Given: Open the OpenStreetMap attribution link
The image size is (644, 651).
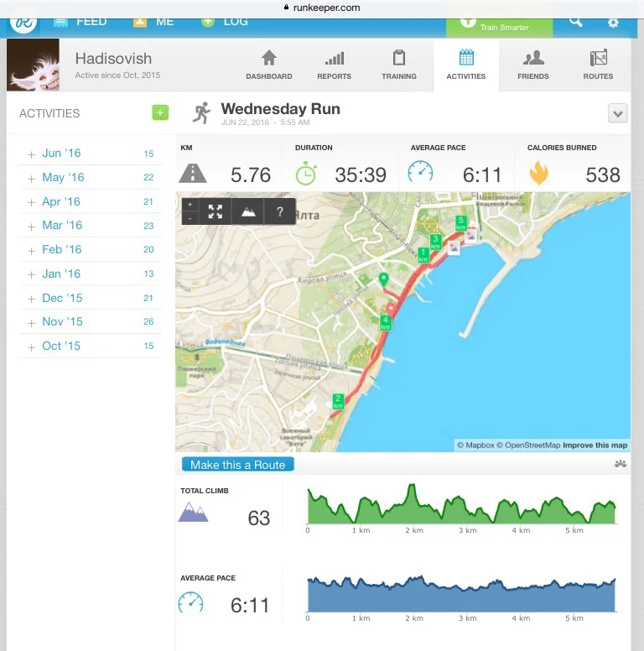Looking at the screenshot, I should pyautogui.click(x=528, y=445).
